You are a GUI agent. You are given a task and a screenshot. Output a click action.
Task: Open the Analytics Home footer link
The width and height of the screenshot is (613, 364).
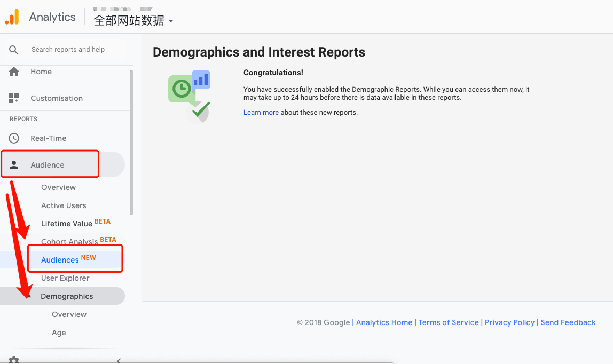[384, 322]
